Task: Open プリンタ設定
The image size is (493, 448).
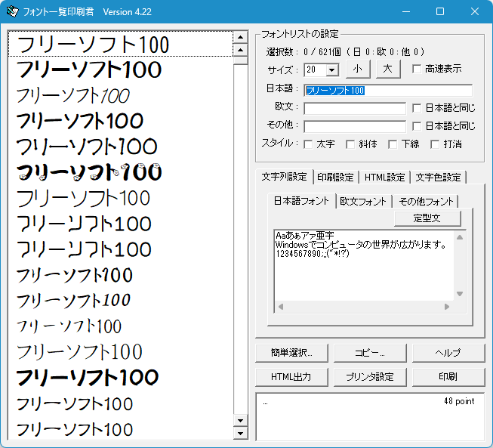Action: point(370,377)
